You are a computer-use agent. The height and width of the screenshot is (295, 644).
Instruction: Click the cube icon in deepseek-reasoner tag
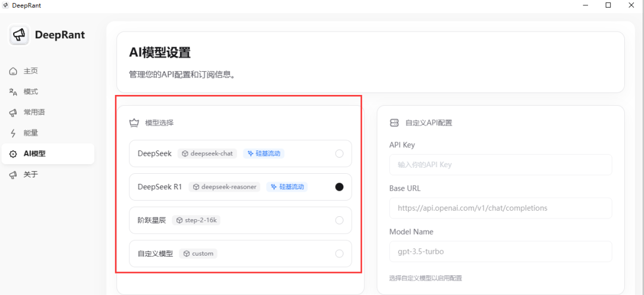point(196,187)
